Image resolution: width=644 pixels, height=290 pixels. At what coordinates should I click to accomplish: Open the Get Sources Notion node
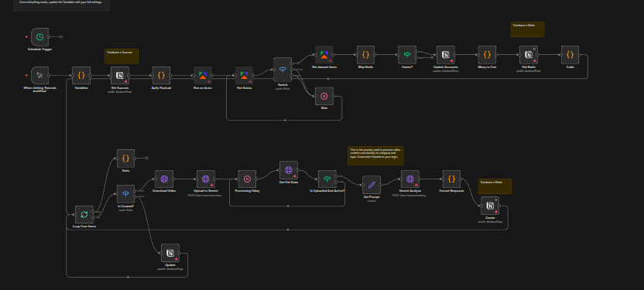[120, 76]
